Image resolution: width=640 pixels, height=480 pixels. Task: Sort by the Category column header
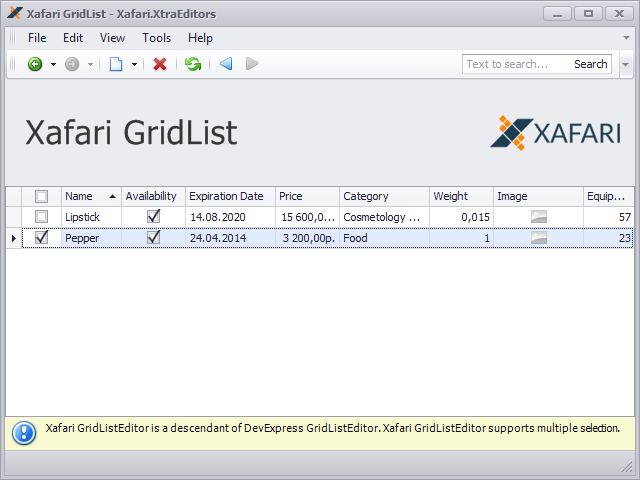(x=384, y=196)
